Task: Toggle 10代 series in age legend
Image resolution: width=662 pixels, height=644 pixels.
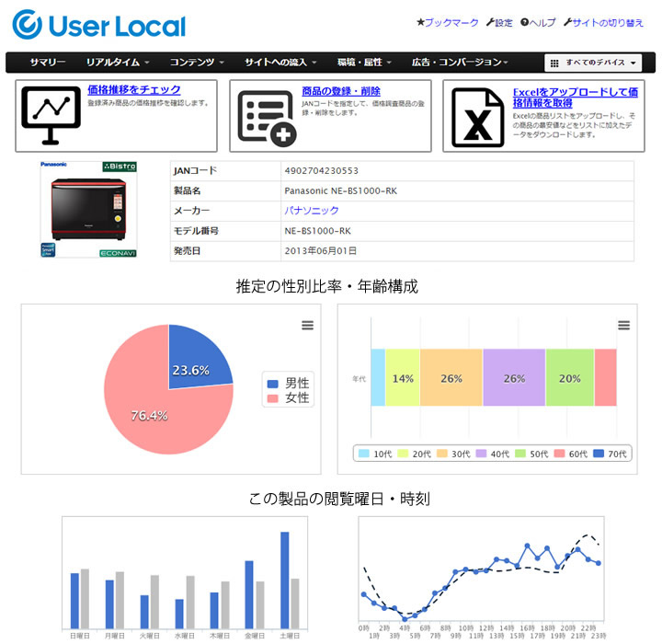Action: 375,454
